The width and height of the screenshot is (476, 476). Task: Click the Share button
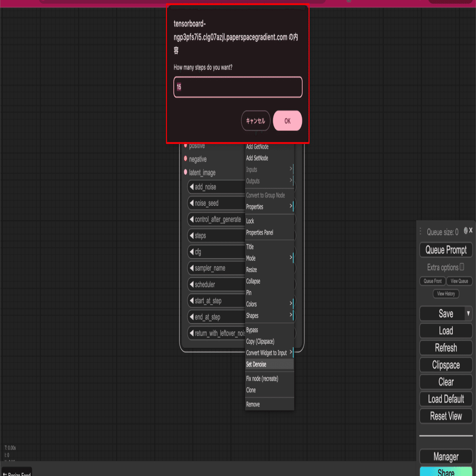point(446,472)
